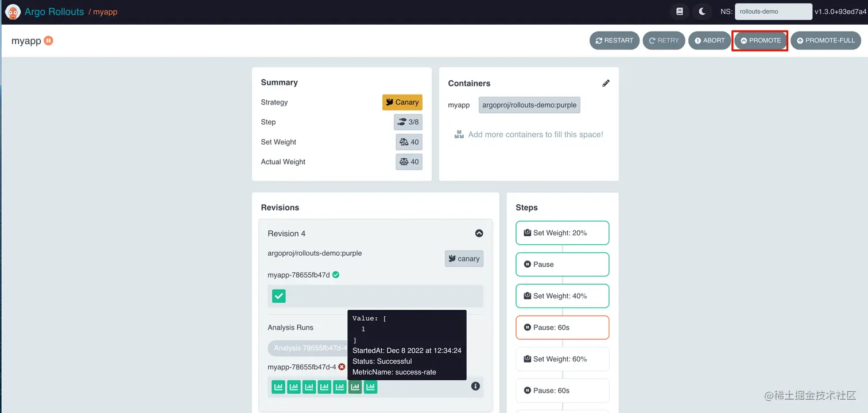The image size is (868, 413).
Task: Click the fifth analysis measurement tile
Action: point(340,387)
